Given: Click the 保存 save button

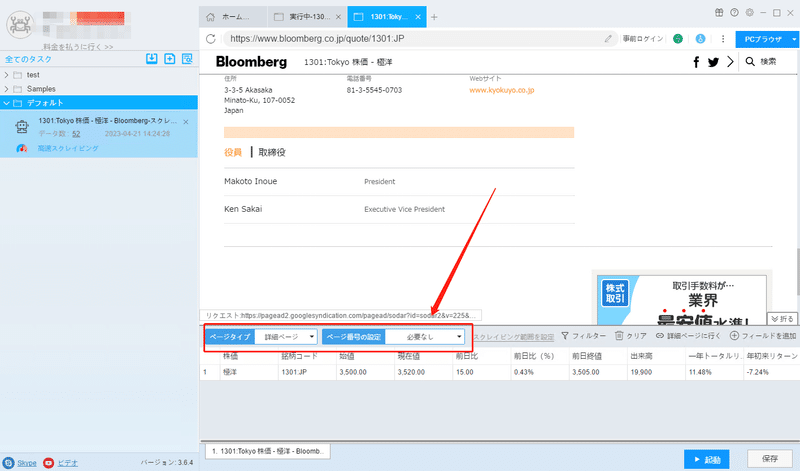Looking at the screenshot, I should point(769,459).
